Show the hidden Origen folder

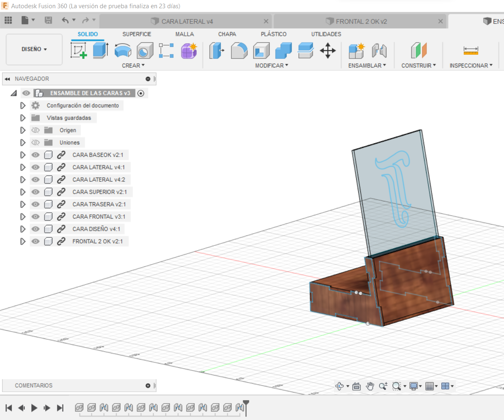pos(36,130)
